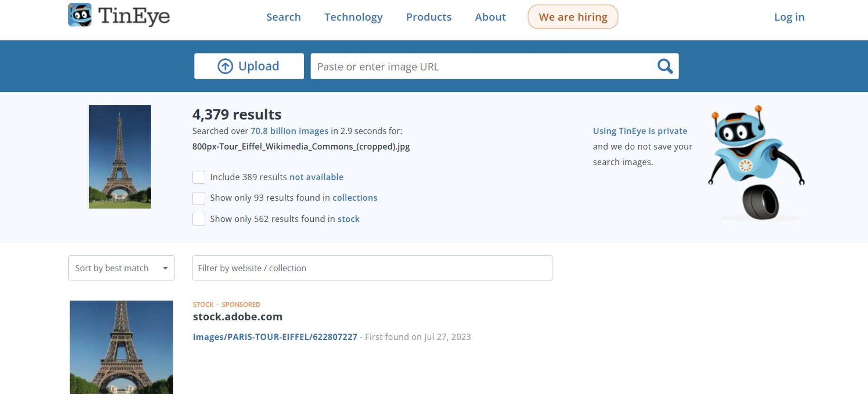Click the Adobe Stock Eiffel Tower result thumbnail

(x=121, y=347)
